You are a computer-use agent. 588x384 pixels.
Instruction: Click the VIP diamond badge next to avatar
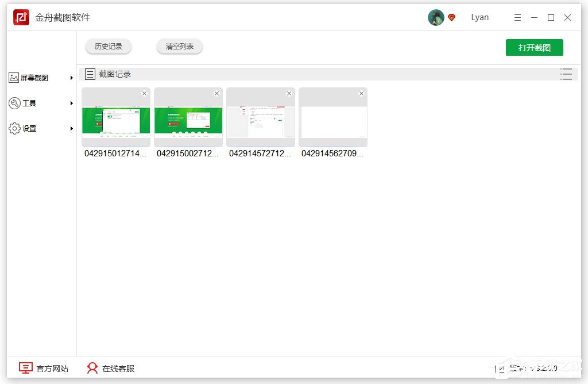pyautogui.click(x=452, y=17)
